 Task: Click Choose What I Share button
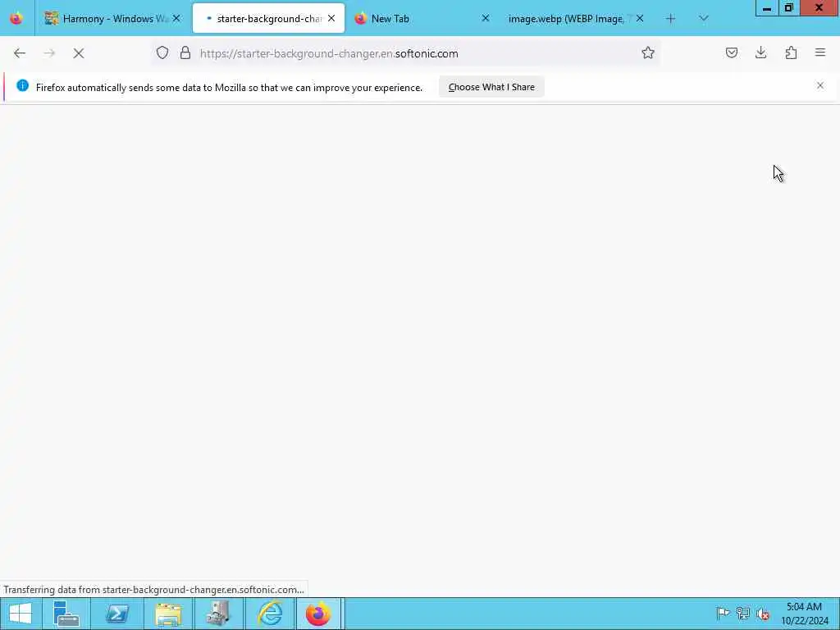pyautogui.click(x=491, y=87)
